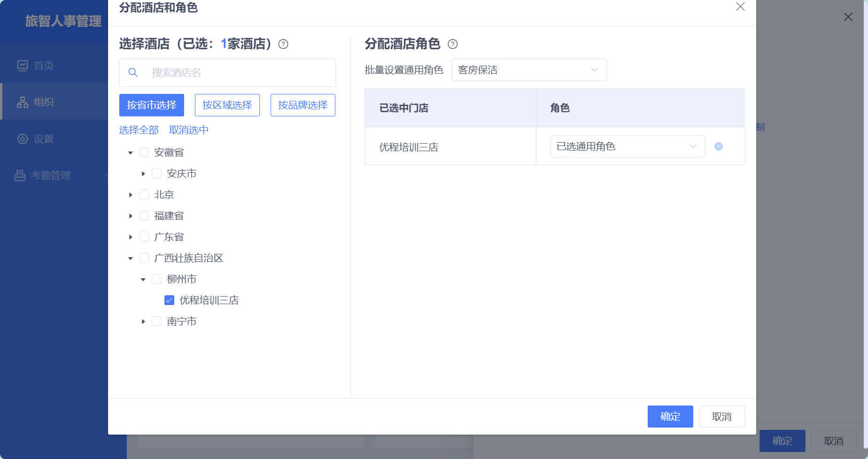Expand the 广东省 tree node
Image resolution: width=868 pixels, height=459 pixels.
point(131,237)
